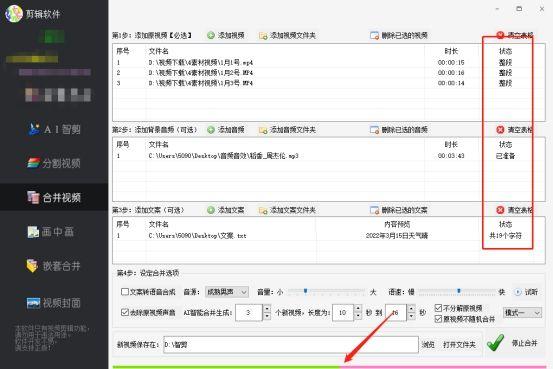553x369 pixels.
Task: Open the 音源 成熟男声 dropdown
Action: click(x=227, y=292)
